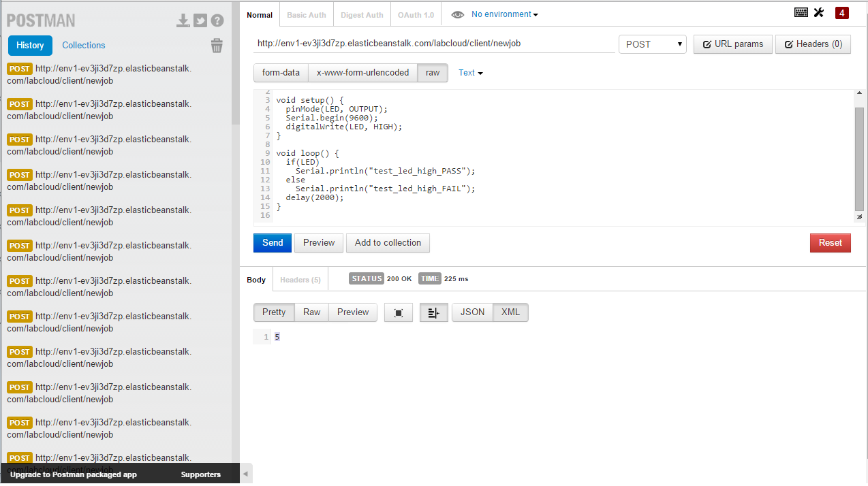Select the Digest Auth tab
868x486 pixels.
coord(362,14)
